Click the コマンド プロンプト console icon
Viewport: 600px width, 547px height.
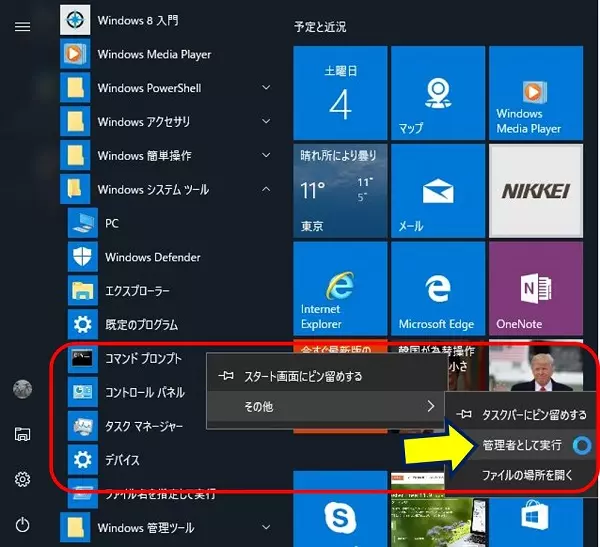tap(83, 358)
